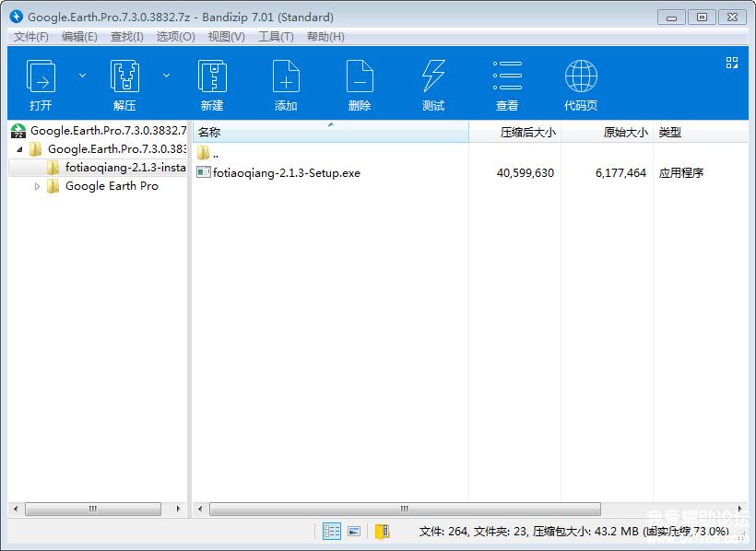Open the 选项(O) menu

[x=175, y=37]
